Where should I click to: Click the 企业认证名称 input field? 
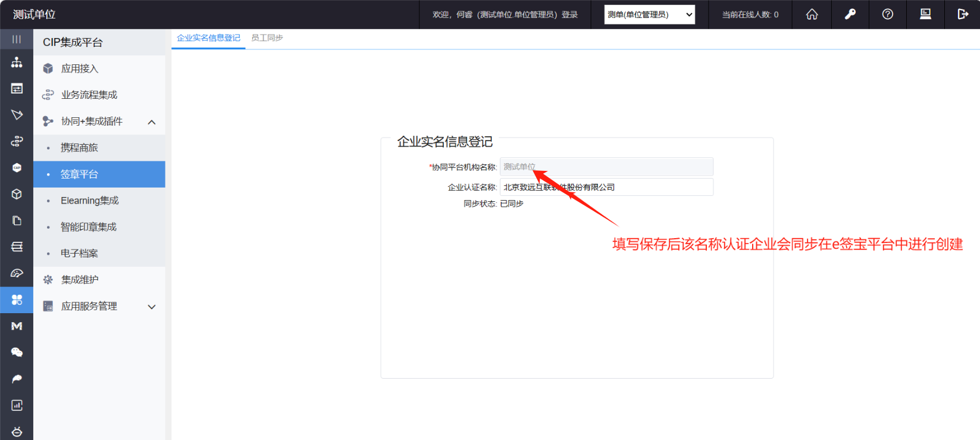[606, 187]
